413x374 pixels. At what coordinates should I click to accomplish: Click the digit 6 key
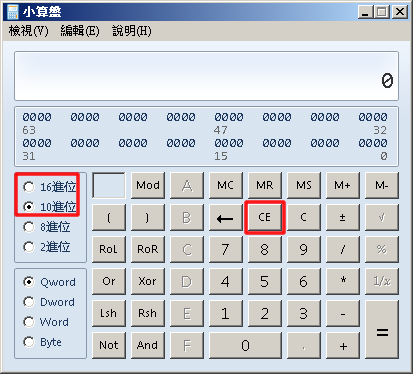[304, 281]
